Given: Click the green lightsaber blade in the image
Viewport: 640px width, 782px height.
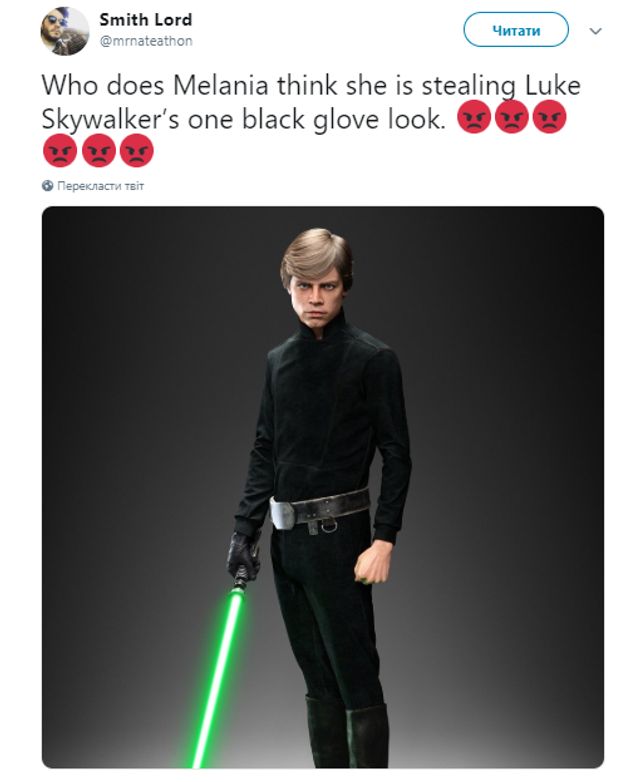Looking at the screenshot, I should point(218,677).
